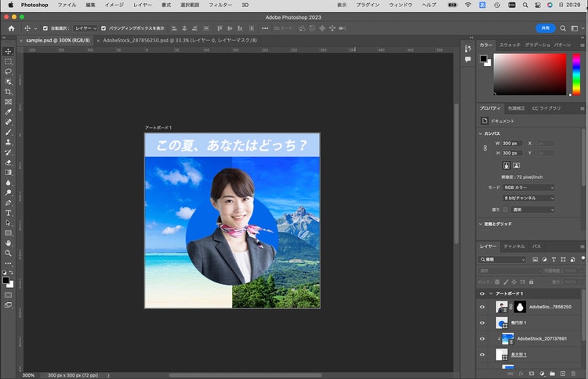This screenshot has width=588, height=379.
Task: Open the layer filter 種類 dropdown
Action: [503, 259]
